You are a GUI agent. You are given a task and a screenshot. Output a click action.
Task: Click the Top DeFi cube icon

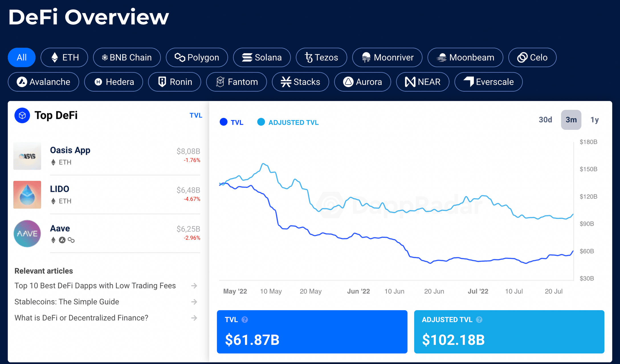(22, 116)
